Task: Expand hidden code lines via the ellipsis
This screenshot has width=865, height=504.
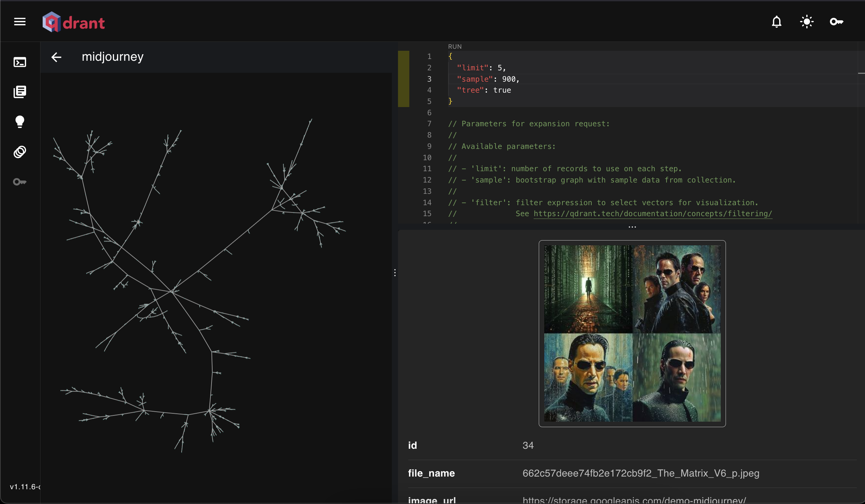Action: pos(632,226)
